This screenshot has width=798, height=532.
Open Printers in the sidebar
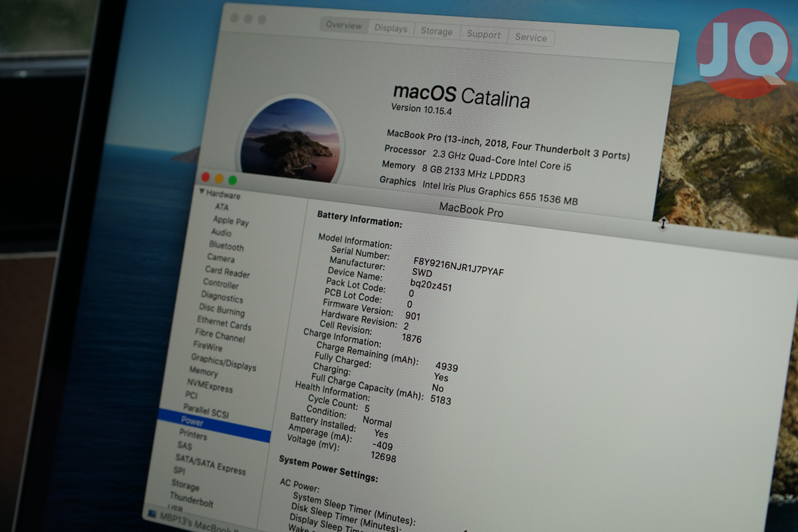(x=193, y=436)
